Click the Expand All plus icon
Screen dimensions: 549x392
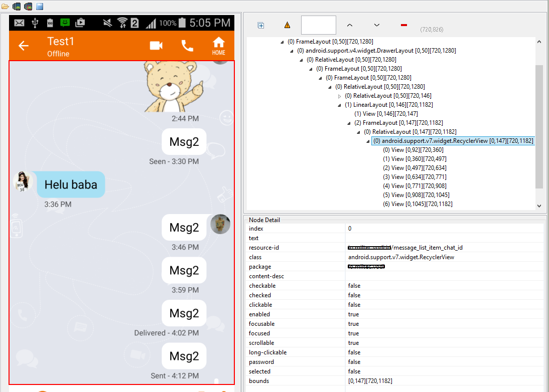click(x=261, y=25)
